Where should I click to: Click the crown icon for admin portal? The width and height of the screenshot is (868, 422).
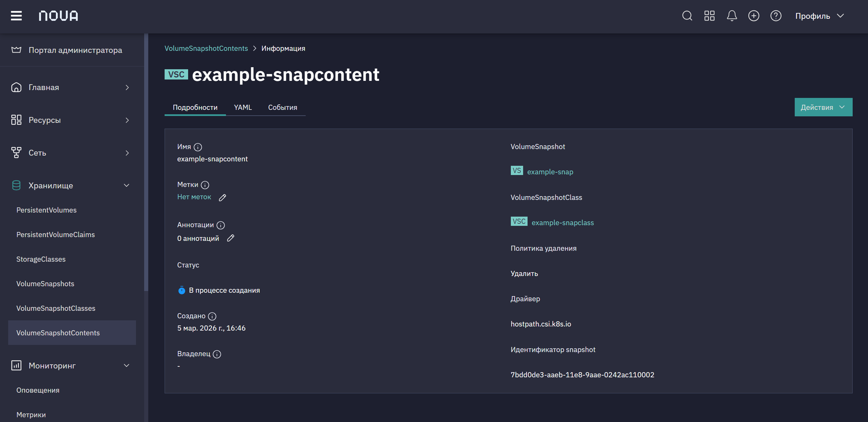pyautogui.click(x=16, y=50)
